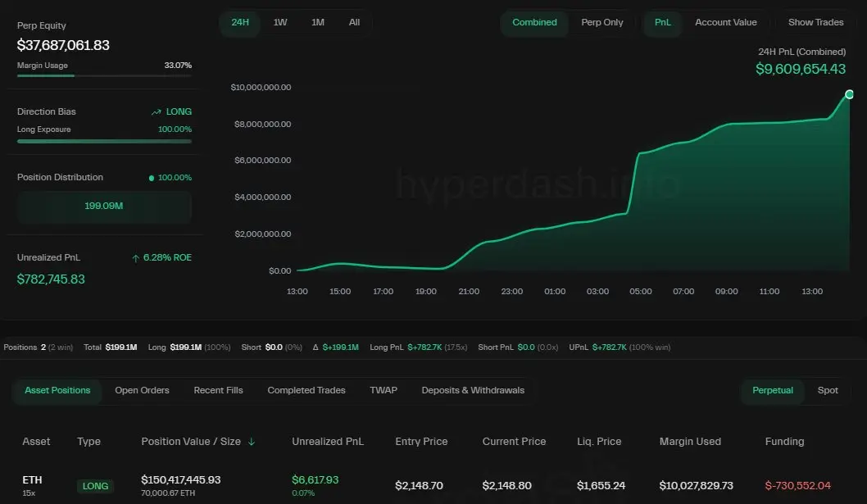Screen dimensions: 867x504
Task: Click the sort arrow beside Position Value / Size
Action: [251, 442]
